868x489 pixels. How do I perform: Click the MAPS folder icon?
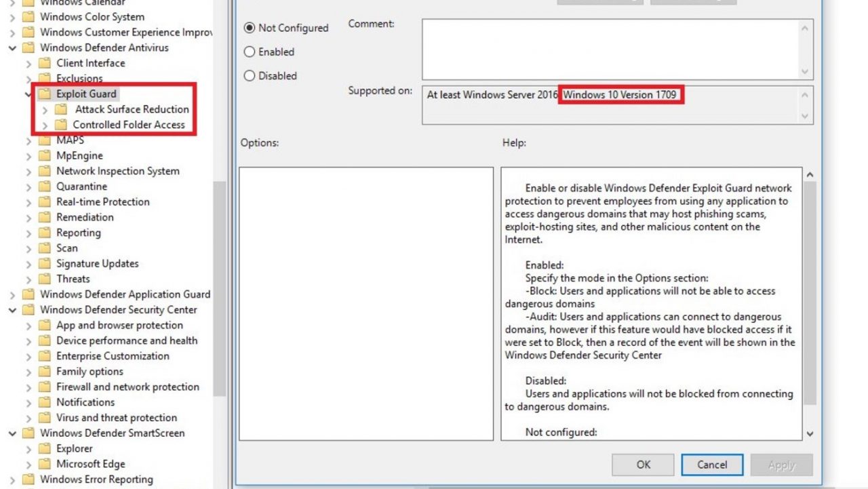(x=44, y=140)
